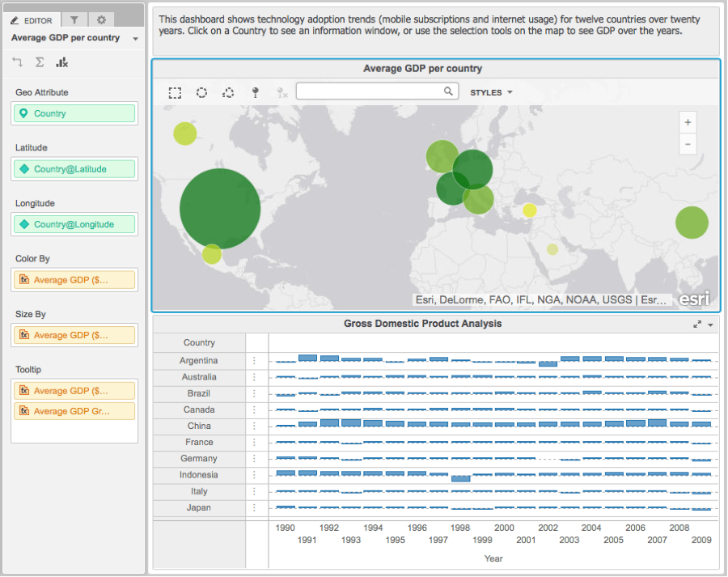The image size is (728, 577).
Task: Click the Sigma totals icon
Action: 40,62
